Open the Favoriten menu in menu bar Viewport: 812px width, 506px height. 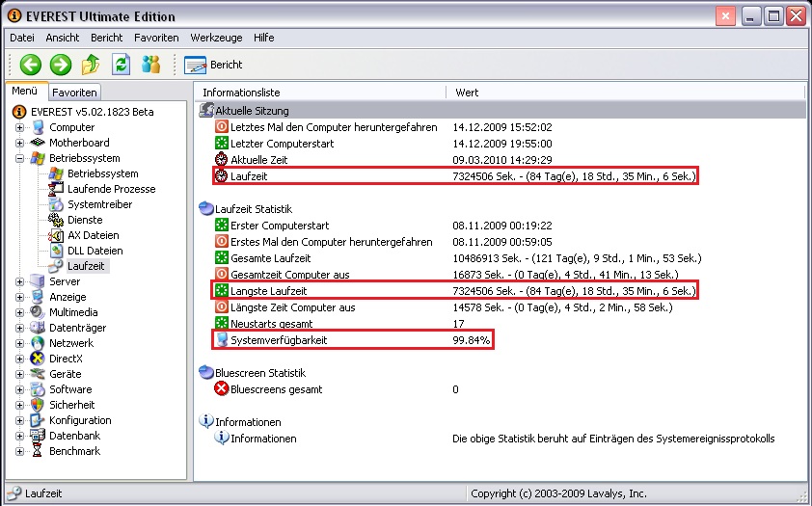click(x=156, y=38)
